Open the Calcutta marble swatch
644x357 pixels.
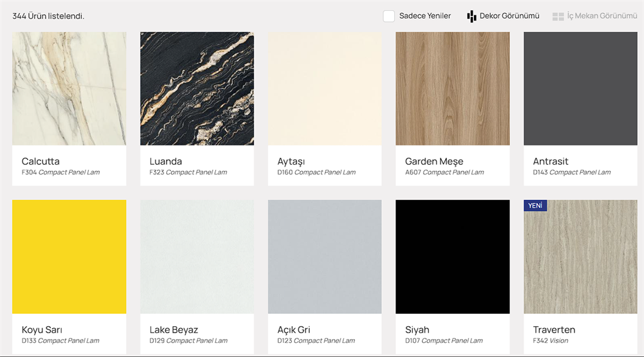pyautogui.click(x=69, y=89)
